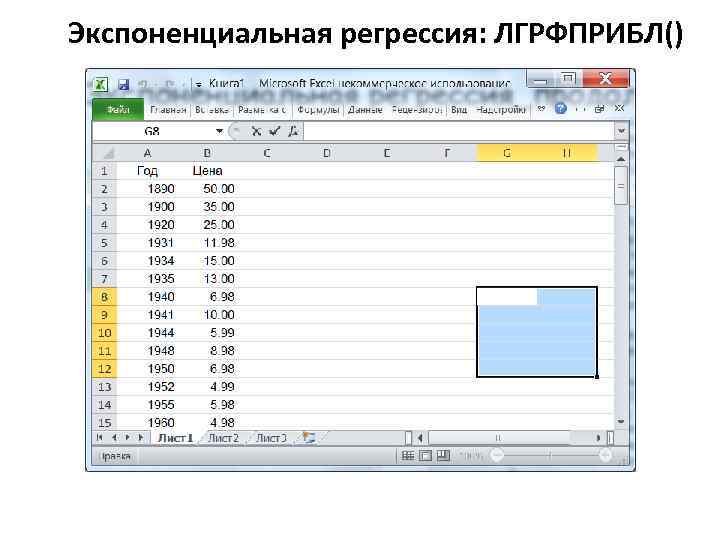
Task: Switch to the Формулы ribbon tab
Action: [x=318, y=110]
